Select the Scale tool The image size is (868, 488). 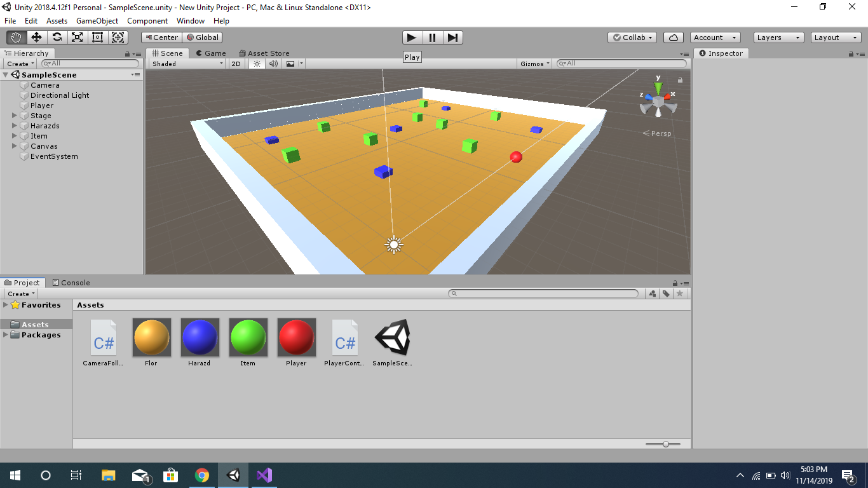[x=77, y=37]
